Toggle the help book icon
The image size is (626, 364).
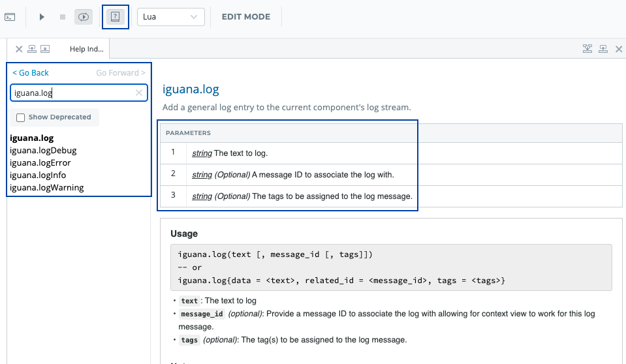click(116, 17)
